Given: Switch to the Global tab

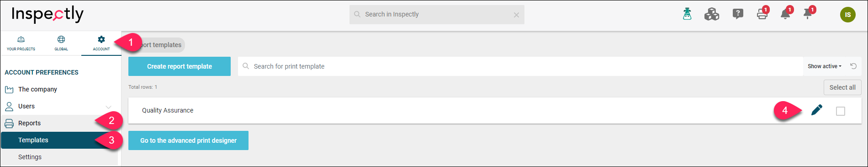Looking at the screenshot, I should coord(61,43).
